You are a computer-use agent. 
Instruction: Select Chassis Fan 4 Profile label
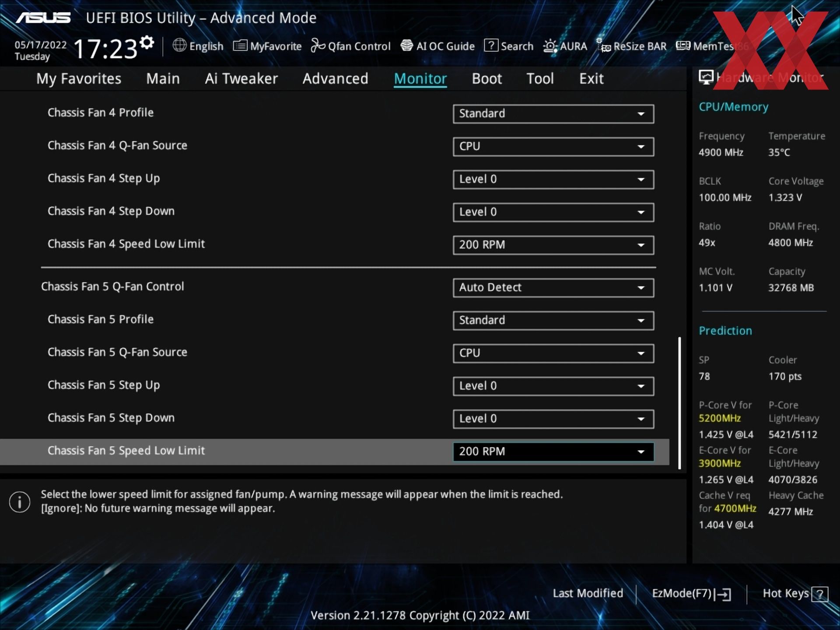(101, 113)
